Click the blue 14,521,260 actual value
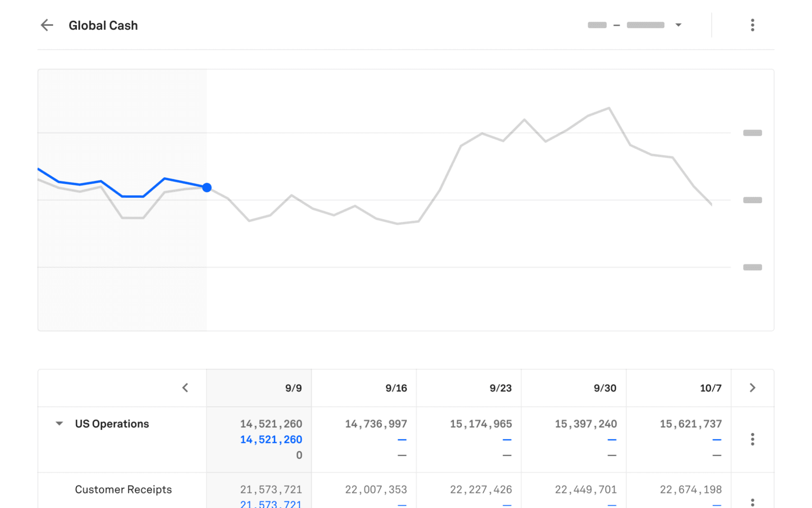The height and width of the screenshot is (508, 812). [271, 439]
